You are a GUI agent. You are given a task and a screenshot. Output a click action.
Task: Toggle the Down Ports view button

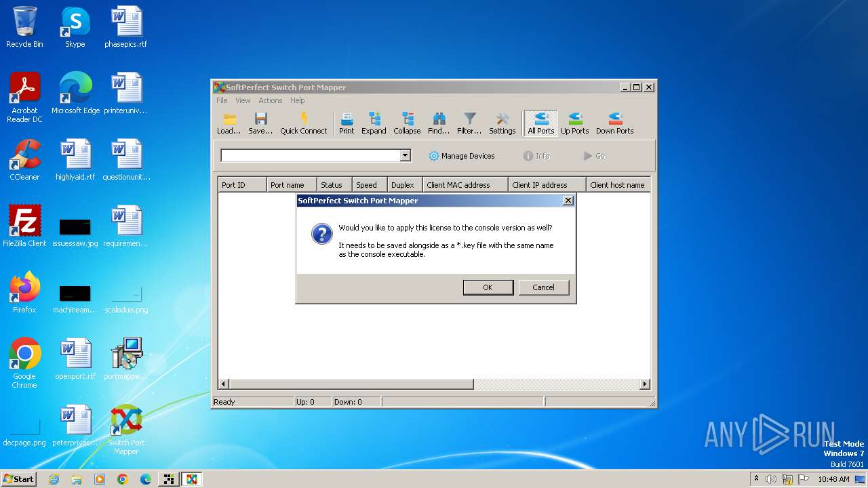(615, 123)
